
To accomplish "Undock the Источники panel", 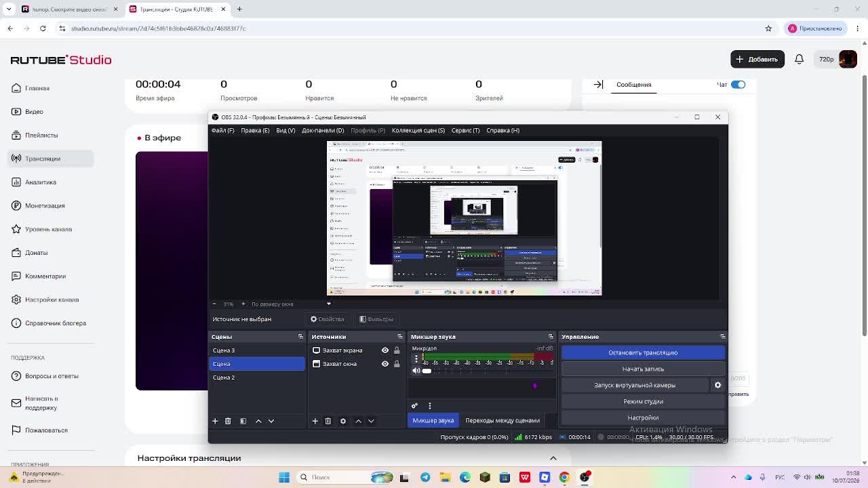I will [x=399, y=337].
